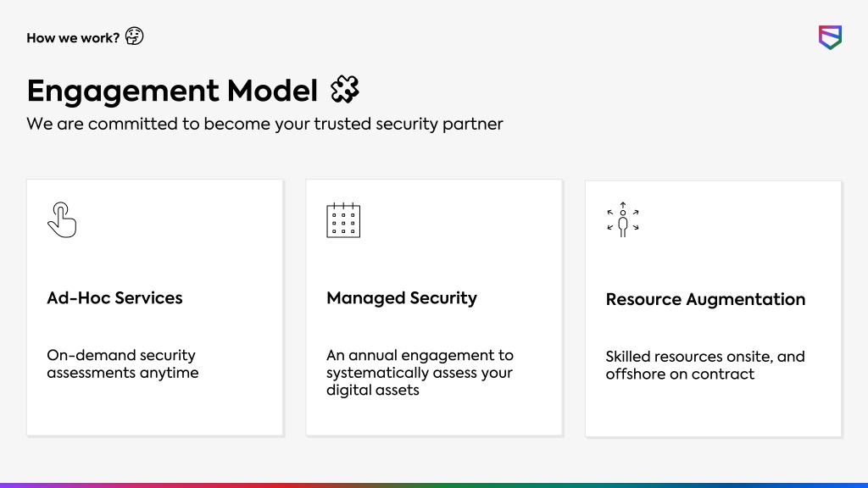Click the thinking face emoji icon
The height and width of the screenshot is (488, 868).
click(134, 36)
